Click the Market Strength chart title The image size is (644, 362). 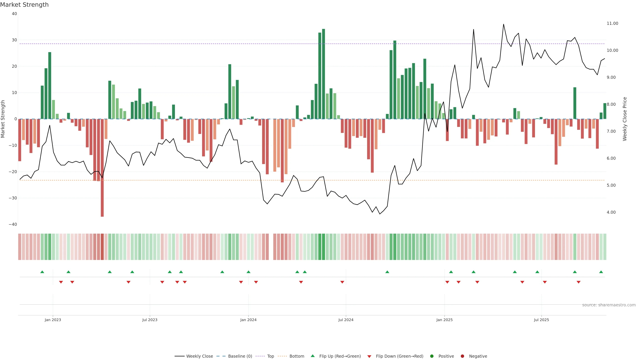coord(24,5)
